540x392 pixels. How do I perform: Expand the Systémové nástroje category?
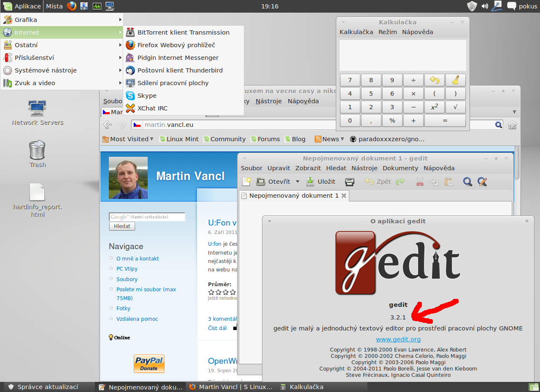coord(62,70)
